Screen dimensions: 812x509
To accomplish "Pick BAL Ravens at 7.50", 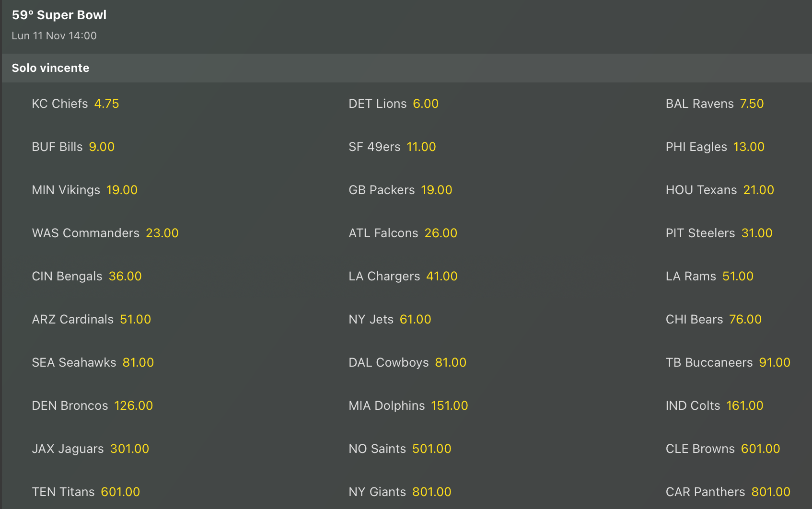I will [x=714, y=104].
